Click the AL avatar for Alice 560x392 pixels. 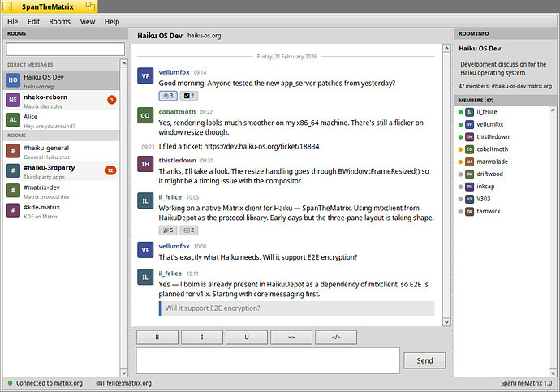13,120
